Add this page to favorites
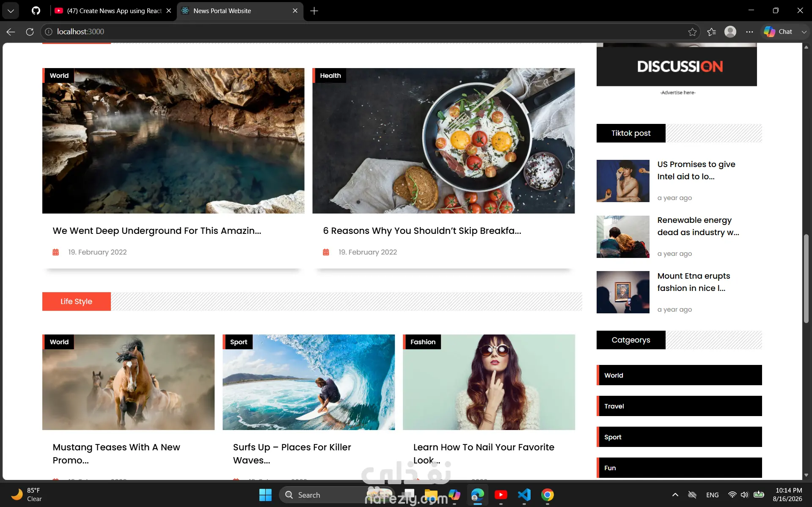The width and height of the screenshot is (812, 507). point(692,32)
